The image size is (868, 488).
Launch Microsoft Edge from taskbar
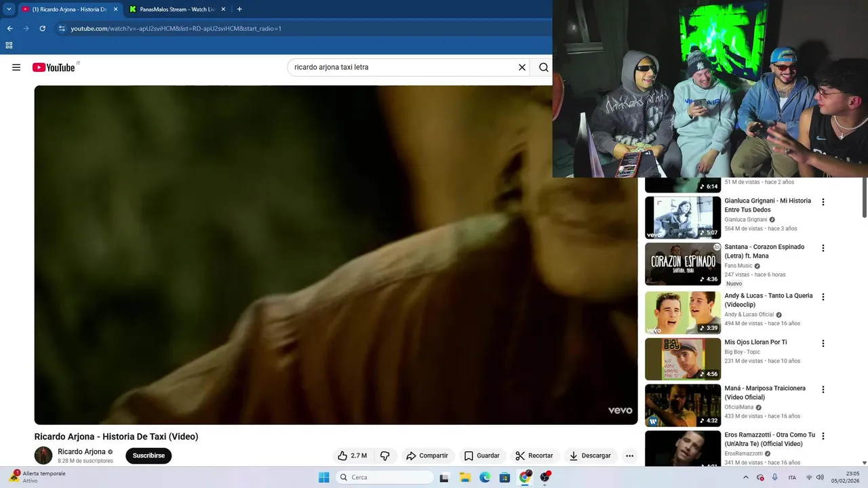tap(485, 477)
